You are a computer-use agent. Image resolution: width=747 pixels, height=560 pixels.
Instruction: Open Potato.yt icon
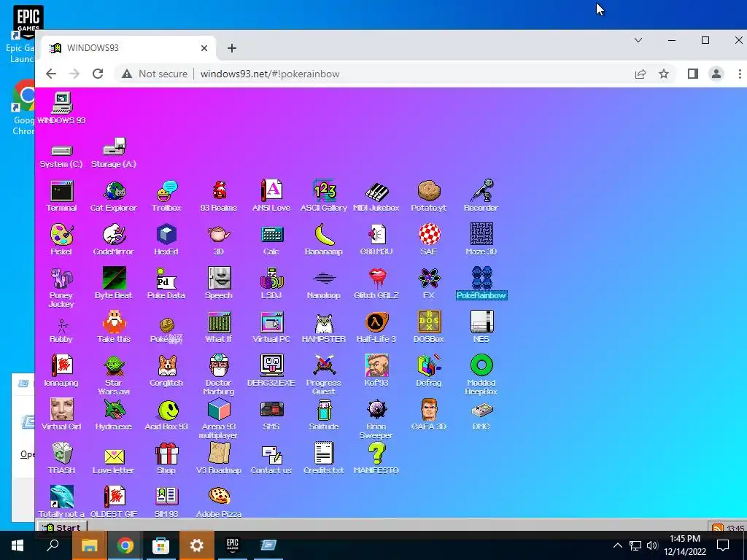[x=429, y=192]
